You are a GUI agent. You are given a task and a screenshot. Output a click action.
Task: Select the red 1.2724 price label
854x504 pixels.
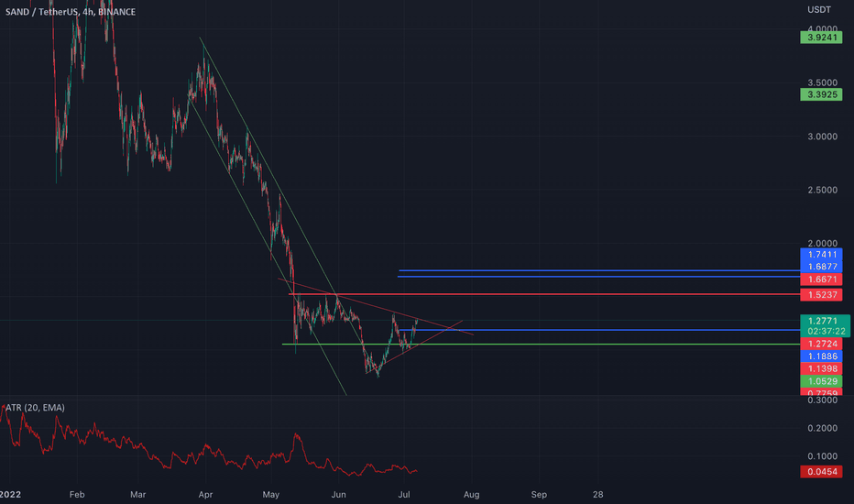coord(821,344)
